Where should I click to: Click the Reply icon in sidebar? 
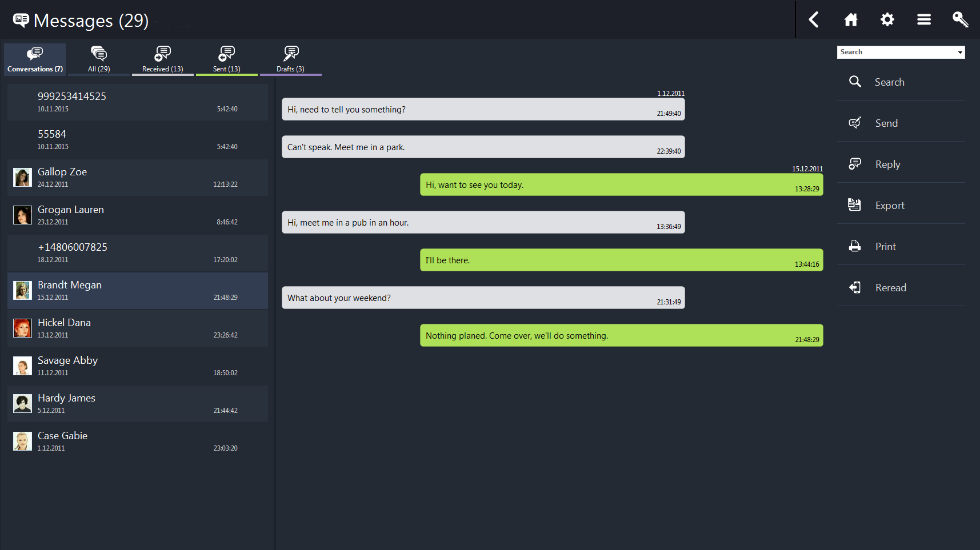(x=855, y=164)
